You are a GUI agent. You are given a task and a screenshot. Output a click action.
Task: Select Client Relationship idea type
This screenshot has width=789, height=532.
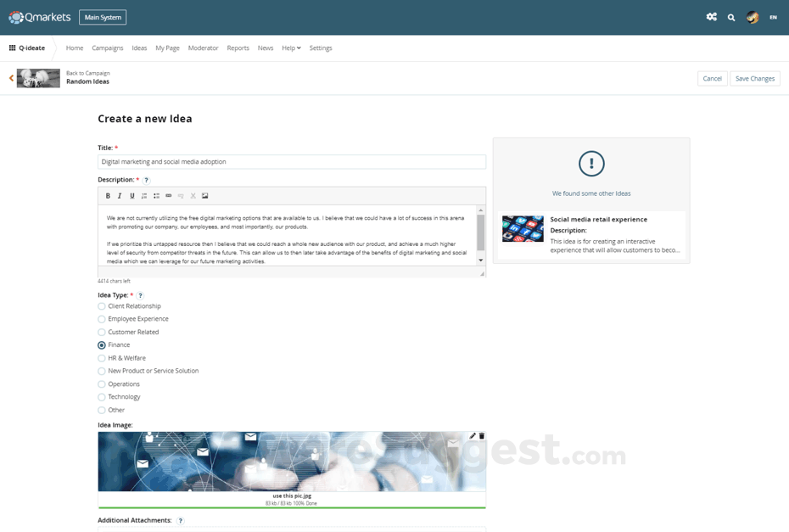(x=102, y=306)
